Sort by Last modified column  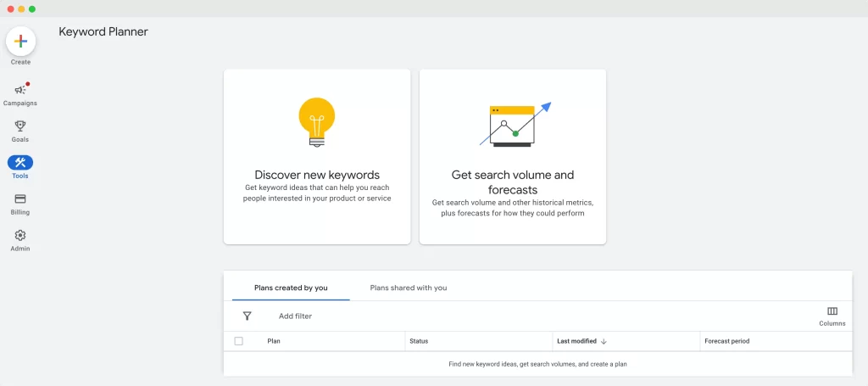pos(576,341)
